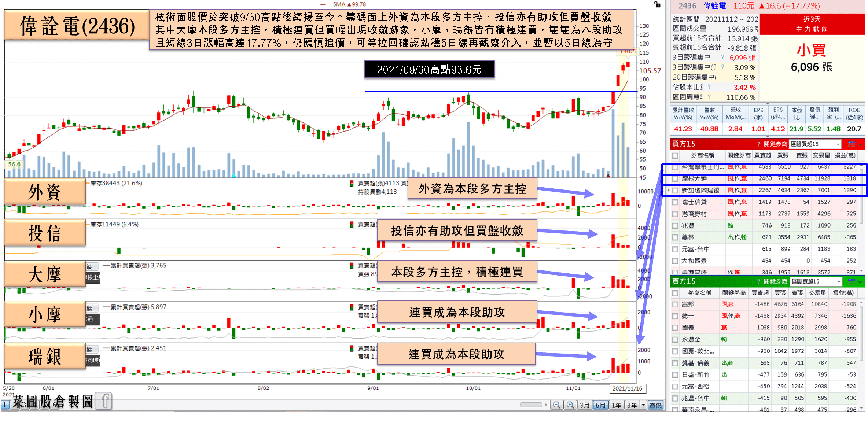Click the 永豐金 seller row name
Viewport: 868px width, 421px height.
[x=691, y=340]
